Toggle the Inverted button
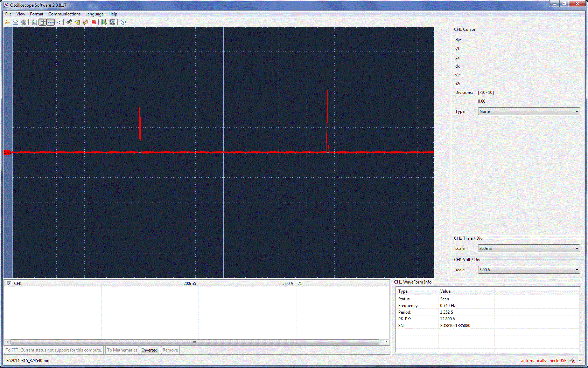Viewport: 588px width, 368px height. click(x=150, y=350)
